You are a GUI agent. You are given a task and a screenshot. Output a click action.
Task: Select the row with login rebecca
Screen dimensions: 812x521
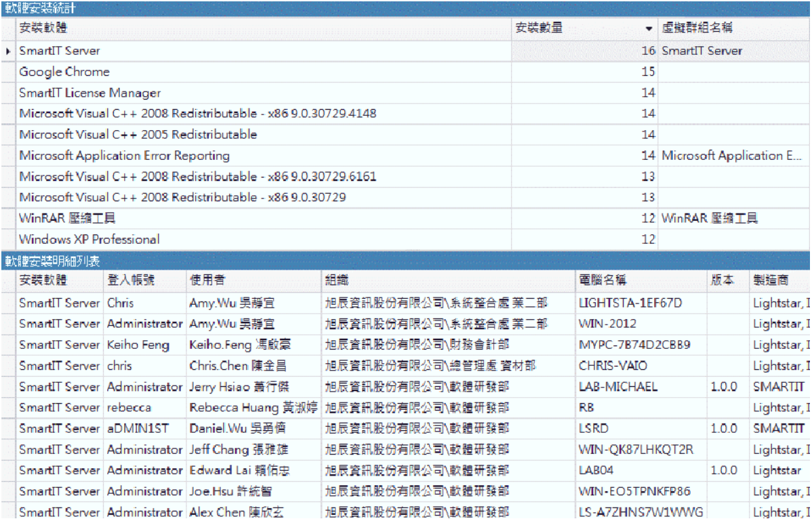[129, 409]
